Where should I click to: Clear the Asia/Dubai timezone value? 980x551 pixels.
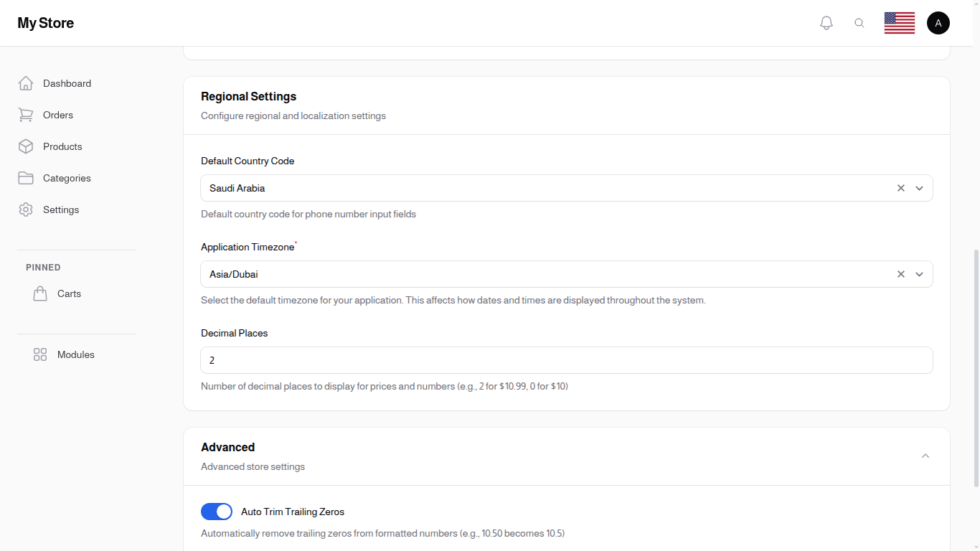[x=901, y=274]
